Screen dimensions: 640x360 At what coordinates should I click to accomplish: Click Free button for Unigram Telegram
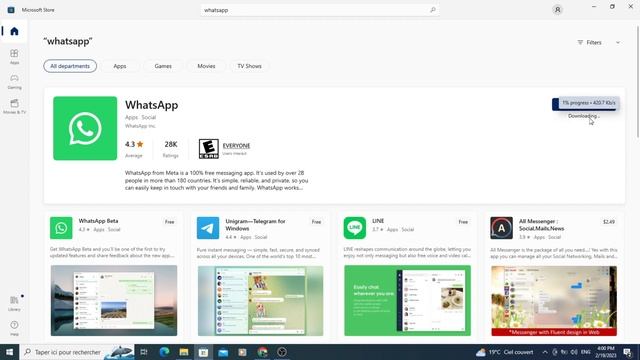point(316,222)
